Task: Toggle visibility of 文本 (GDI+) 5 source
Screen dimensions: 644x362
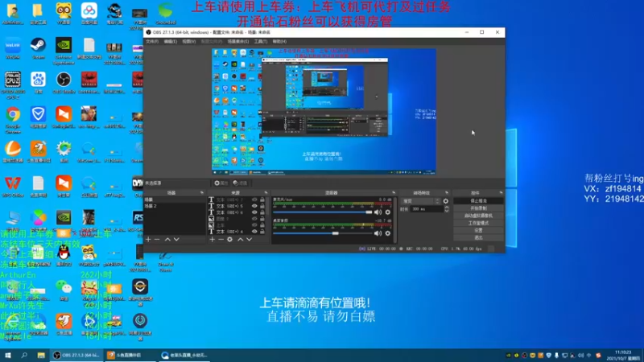Action: click(254, 206)
